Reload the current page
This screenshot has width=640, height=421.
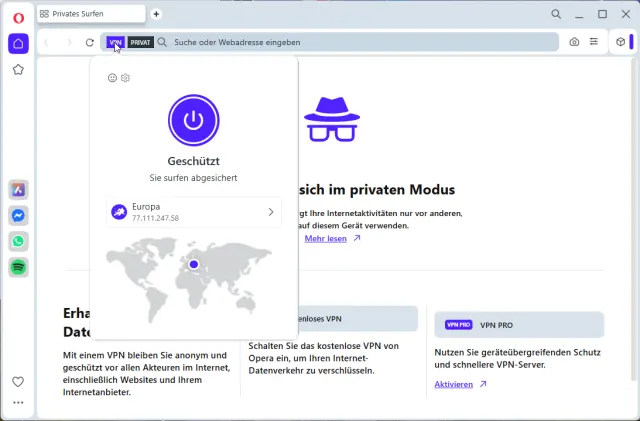click(x=90, y=42)
